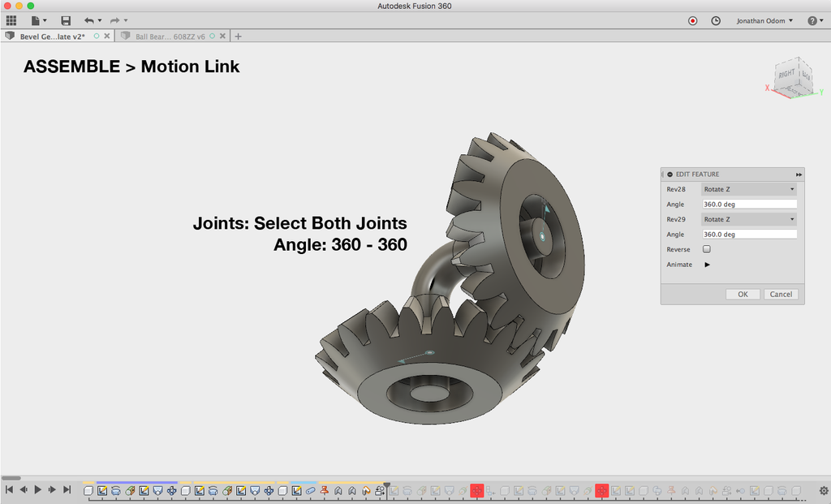Open the Rev29 Rotate Z dropdown
831x504 pixels.
pyautogui.click(x=749, y=219)
